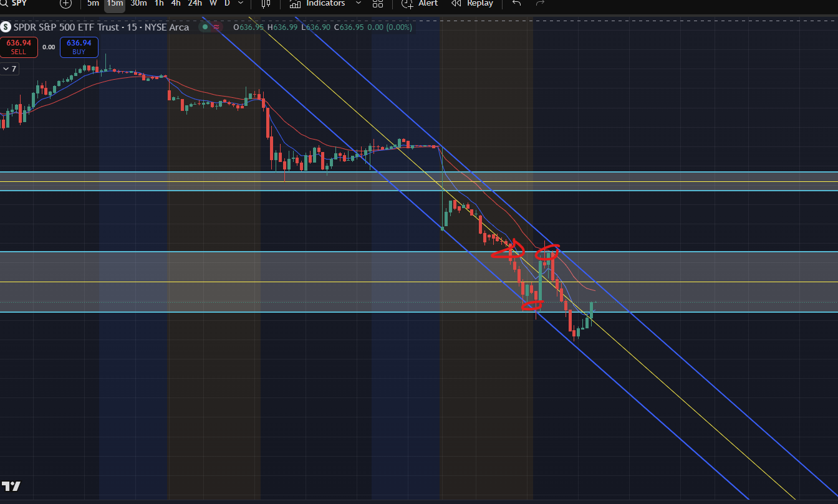Click the undo arrow
Image resolution: width=838 pixels, height=504 pixels.
516,3
